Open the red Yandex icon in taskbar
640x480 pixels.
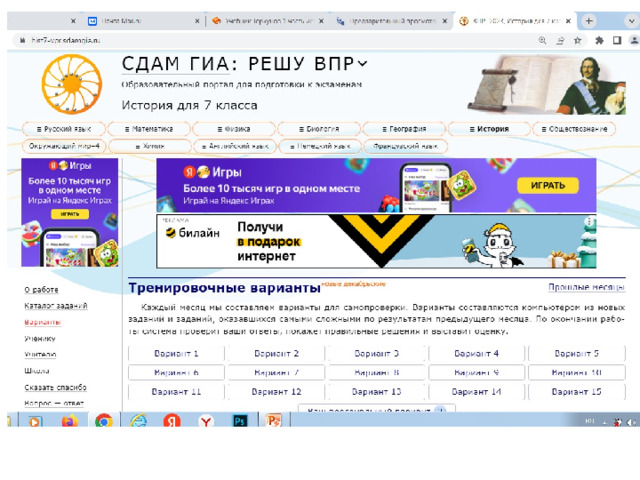click(x=172, y=421)
